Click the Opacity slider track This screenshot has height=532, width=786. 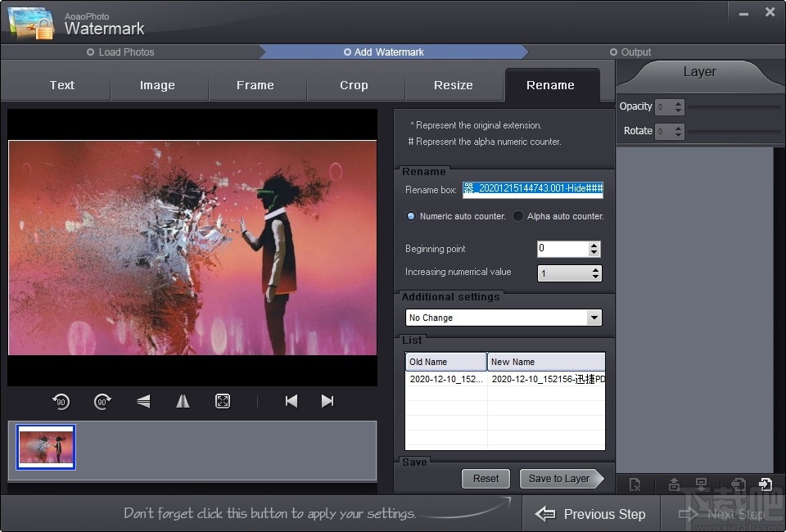tap(733, 106)
